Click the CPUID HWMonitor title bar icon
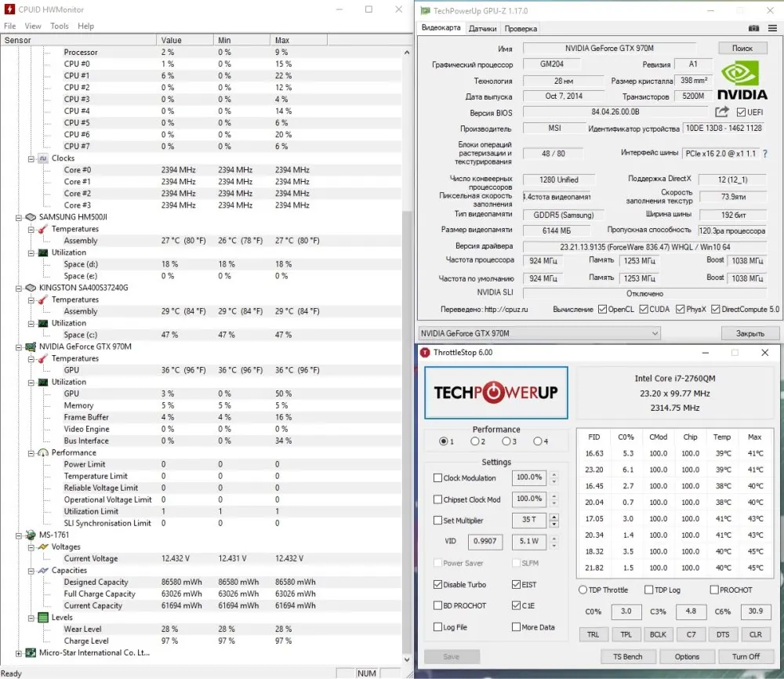The image size is (784, 679). pyautogui.click(x=9, y=9)
